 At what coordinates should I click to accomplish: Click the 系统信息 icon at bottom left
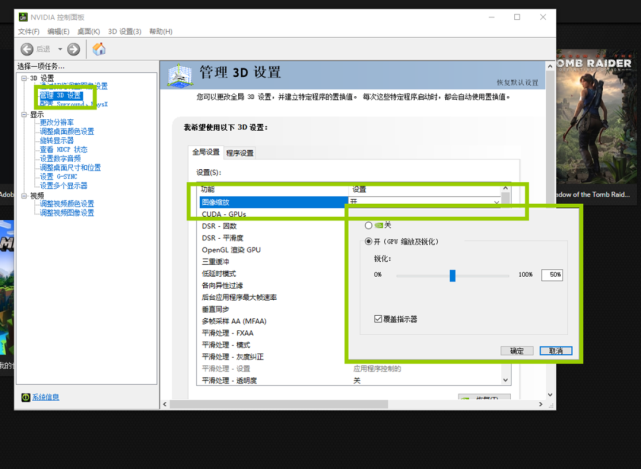point(26,397)
